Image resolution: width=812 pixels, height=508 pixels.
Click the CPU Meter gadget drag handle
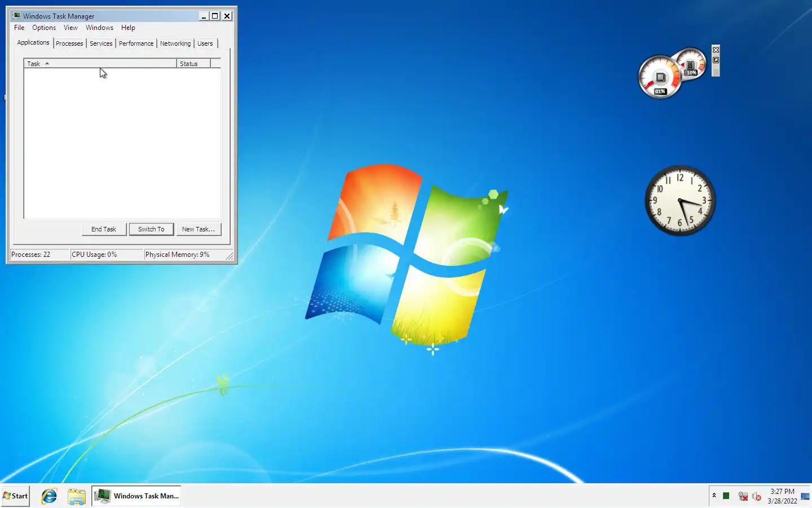click(x=716, y=71)
